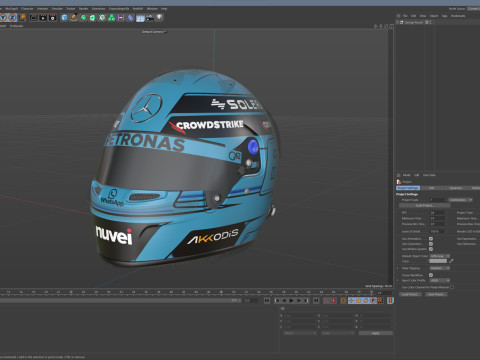
Task: Toggle position keyframe recording icon
Action: click(351, 301)
